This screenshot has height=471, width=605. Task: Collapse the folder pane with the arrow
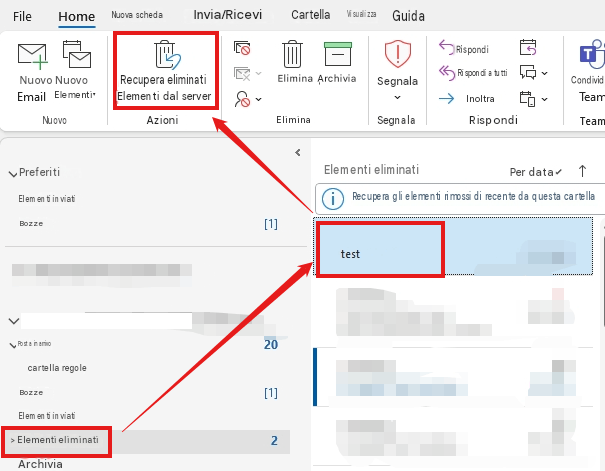[298, 153]
